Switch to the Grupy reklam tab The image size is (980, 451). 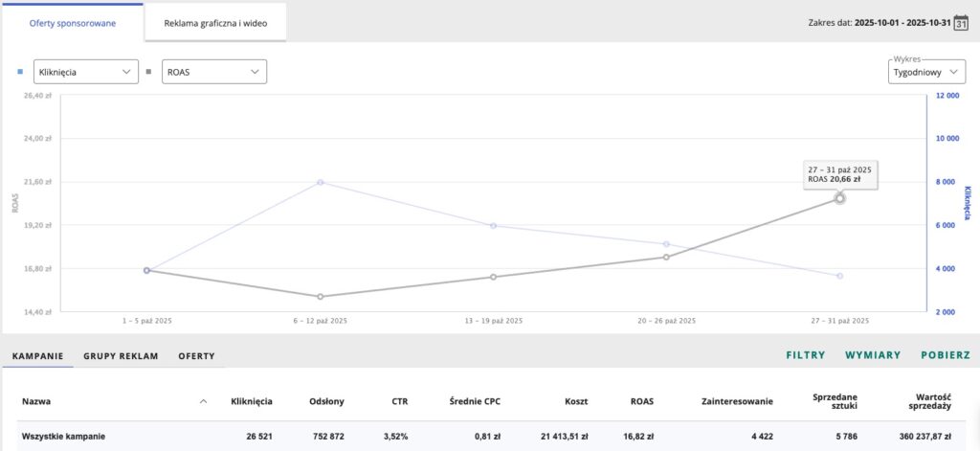(121, 355)
